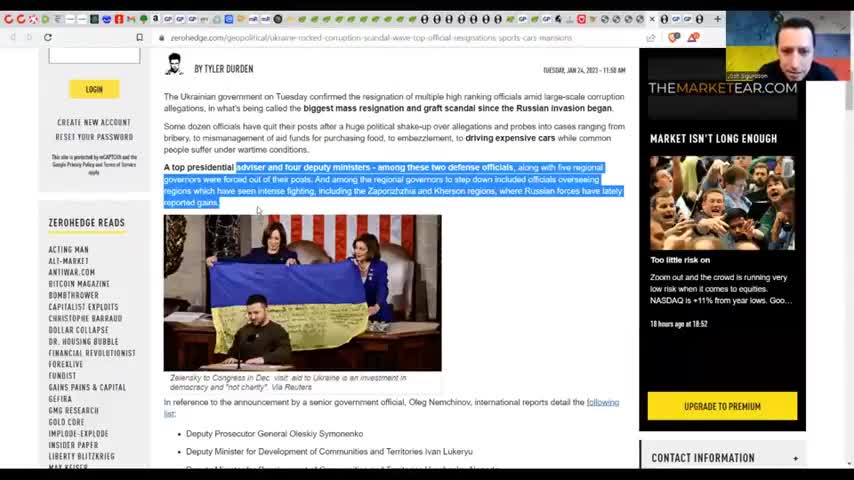Open the share page icon
Image resolution: width=854 pixels, height=480 pixels.
[651, 38]
